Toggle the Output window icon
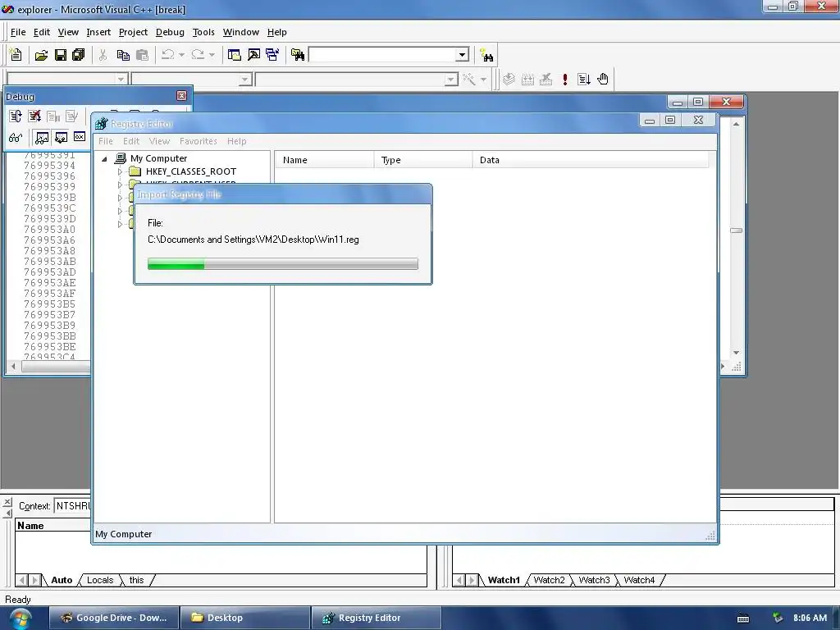Screen dimensions: 840x630 (253, 55)
